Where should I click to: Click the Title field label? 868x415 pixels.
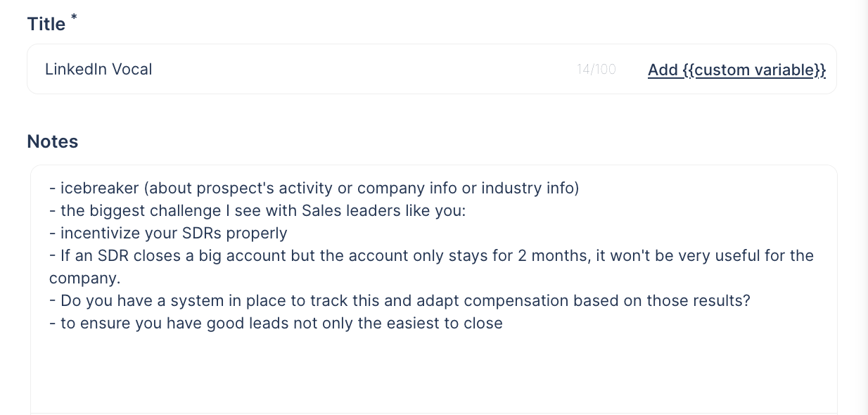coord(46,24)
